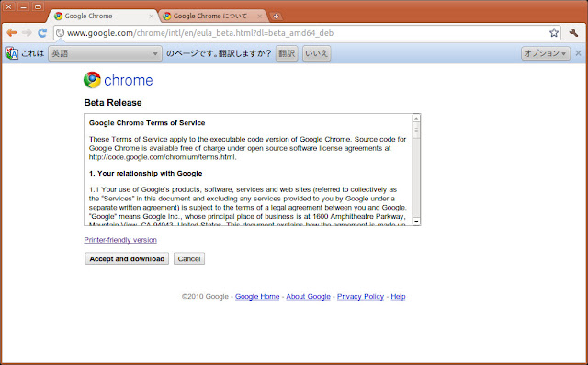The image size is (588, 365).
Task: Minimize the browser window
Action: tap(23, 6)
